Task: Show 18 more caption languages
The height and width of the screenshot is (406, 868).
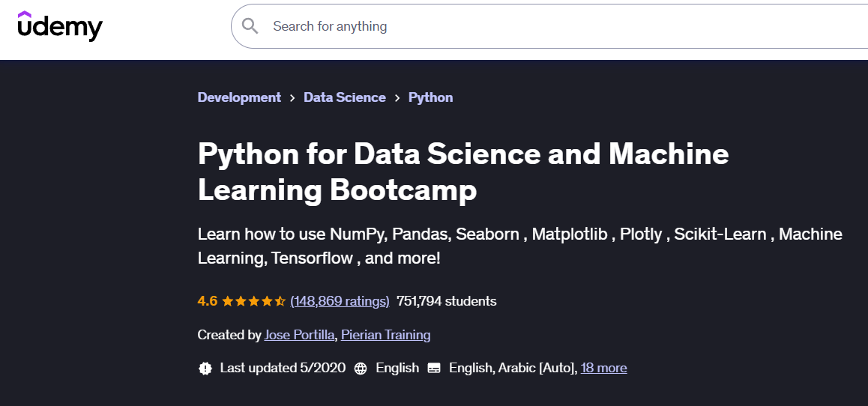Action: pyautogui.click(x=604, y=368)
